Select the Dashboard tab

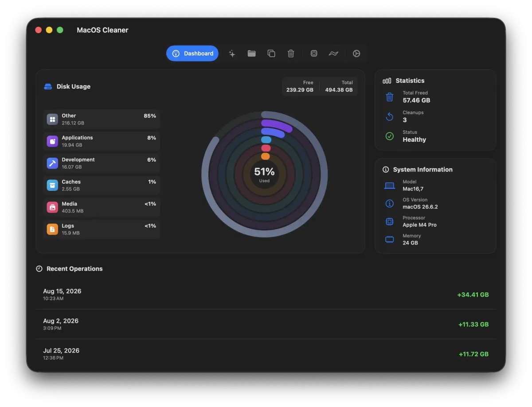[x=192, y=54]
